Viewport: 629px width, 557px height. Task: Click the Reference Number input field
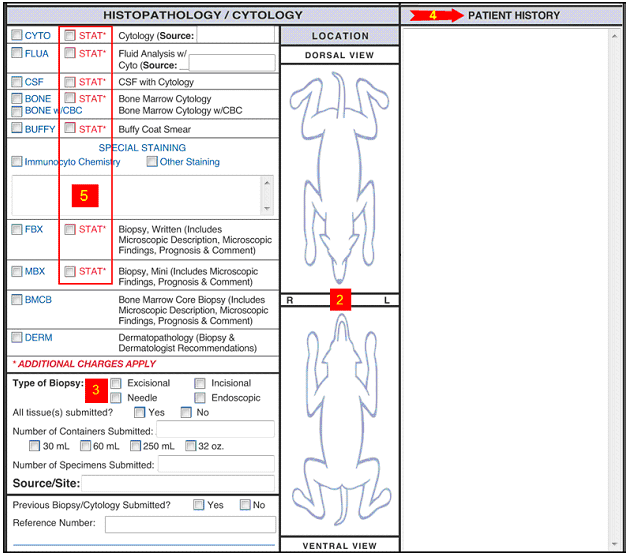tap(191, 525)
